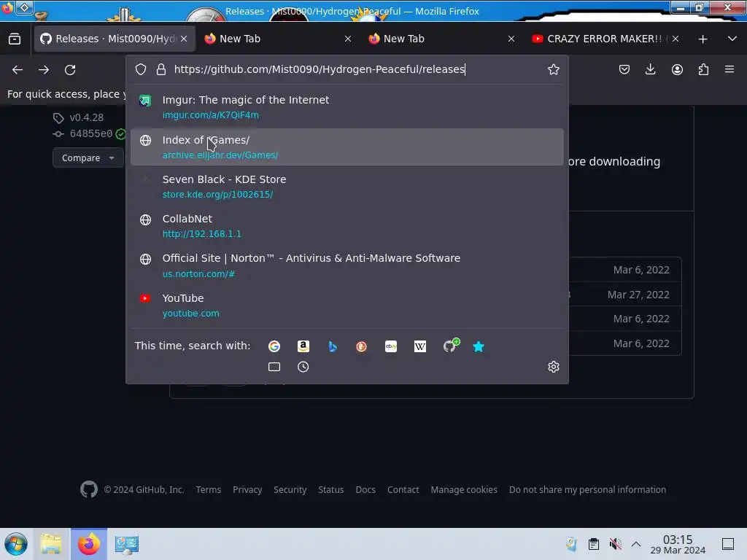Search history with the clock icon
747x560 pixels.
pos(303,367)
